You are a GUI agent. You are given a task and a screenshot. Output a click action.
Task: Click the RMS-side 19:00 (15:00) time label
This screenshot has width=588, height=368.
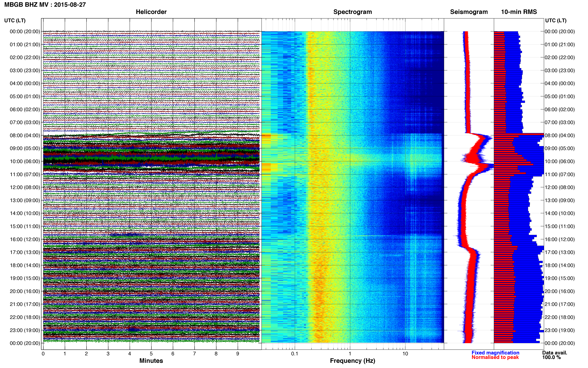tap(560, 278)
